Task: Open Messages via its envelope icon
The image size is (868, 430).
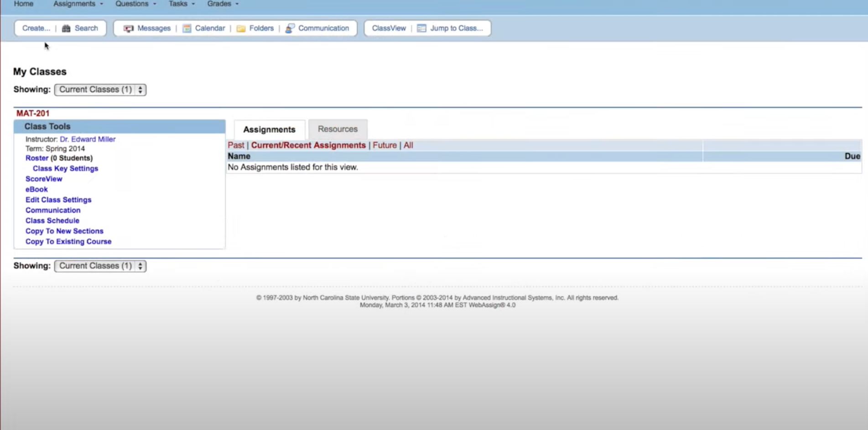Action: point(129,28)
